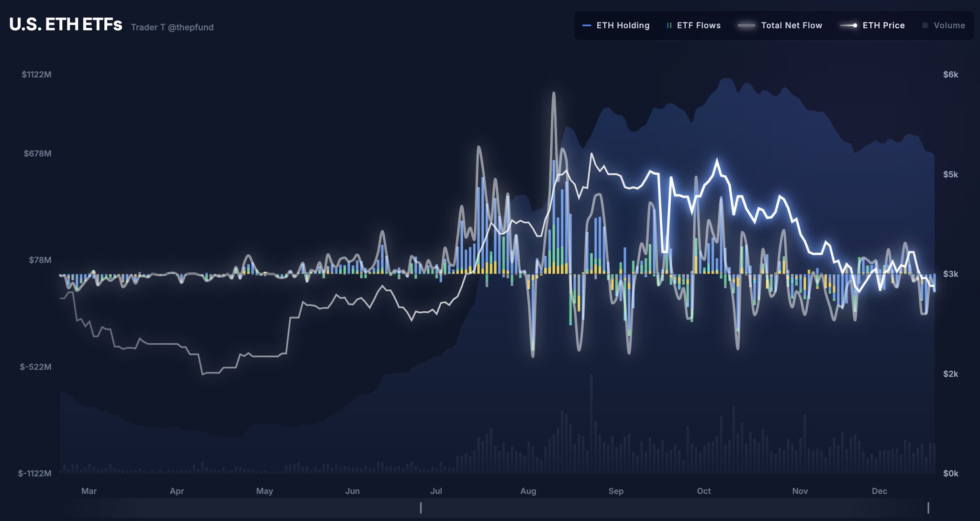
Task: Toggle the series via the ETH Holding legend text
Action: pos(623,25)
